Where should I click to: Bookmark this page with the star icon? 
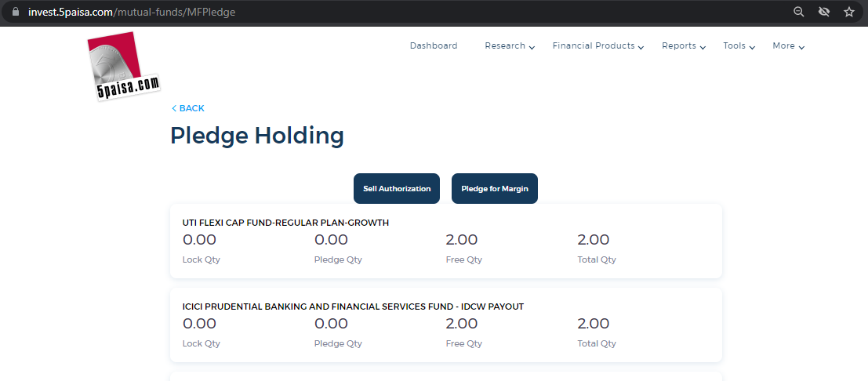[848, 12]
